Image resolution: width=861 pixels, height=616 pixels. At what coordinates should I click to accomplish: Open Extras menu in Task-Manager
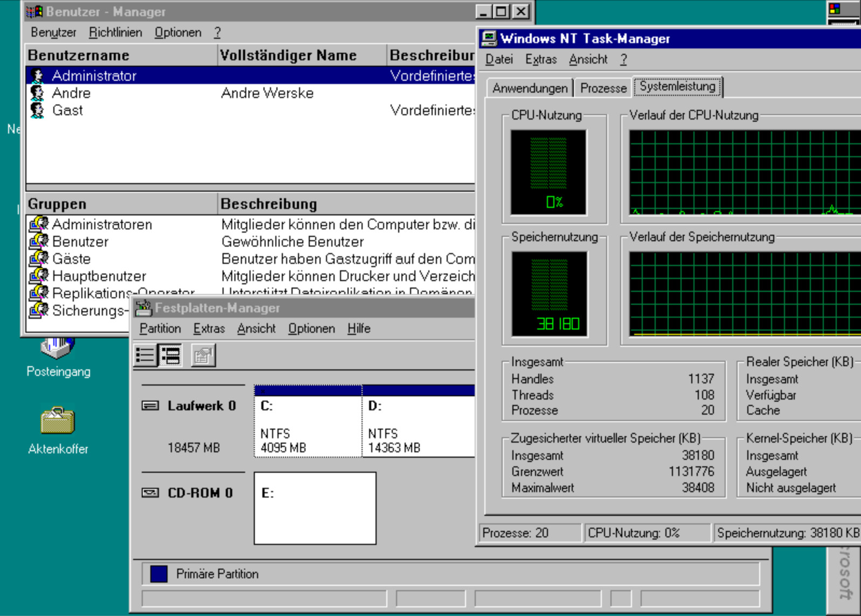click(541, 59)
